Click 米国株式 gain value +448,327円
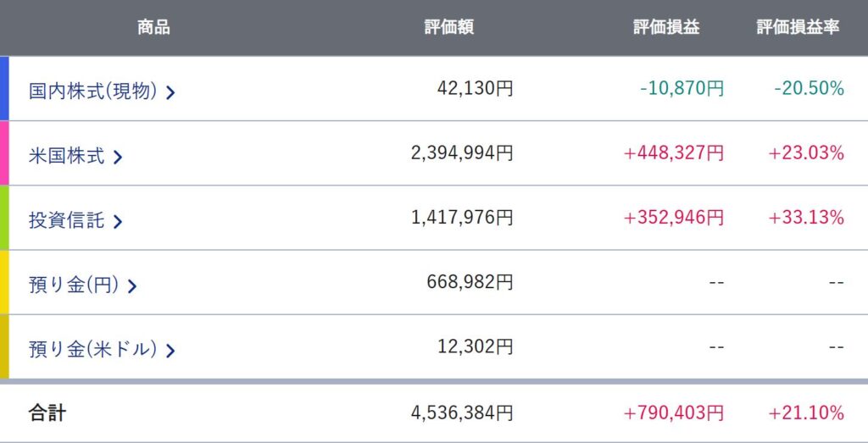 pyautogui.click(x=673, y=153)
